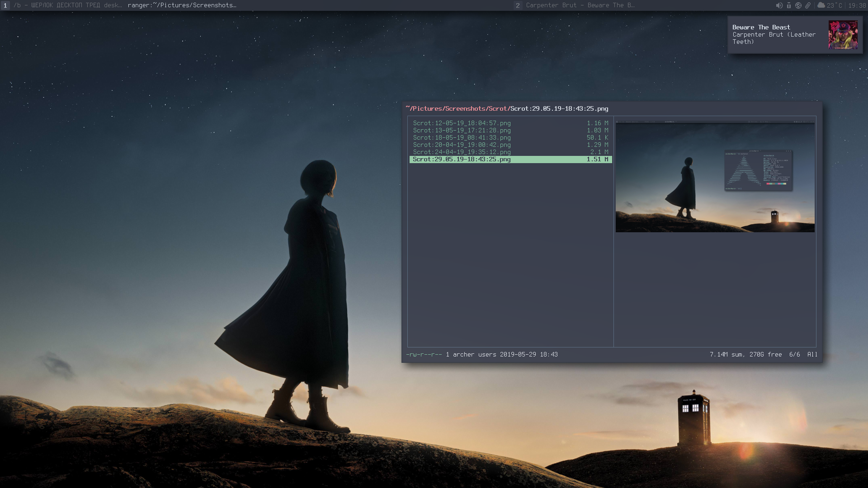Viewport: 868px width, 488px height.
Task: Click the 1.16 M file size
Action: click(597, 123)
